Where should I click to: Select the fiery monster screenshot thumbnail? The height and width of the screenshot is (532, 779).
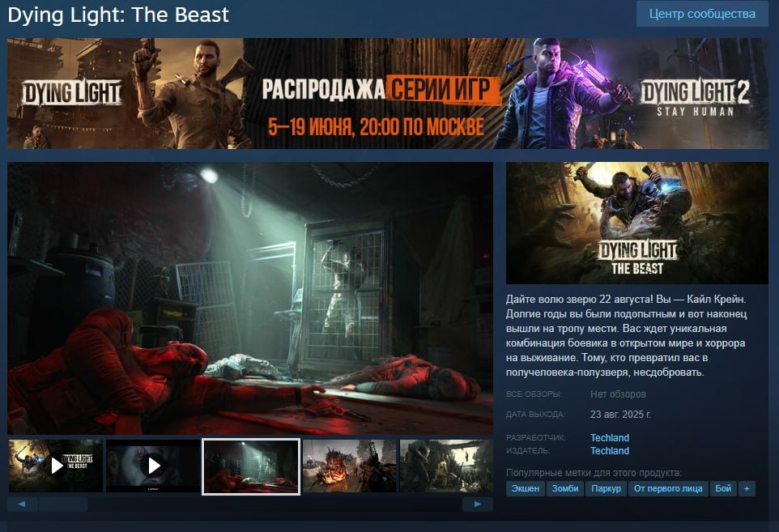pos(349,466)
